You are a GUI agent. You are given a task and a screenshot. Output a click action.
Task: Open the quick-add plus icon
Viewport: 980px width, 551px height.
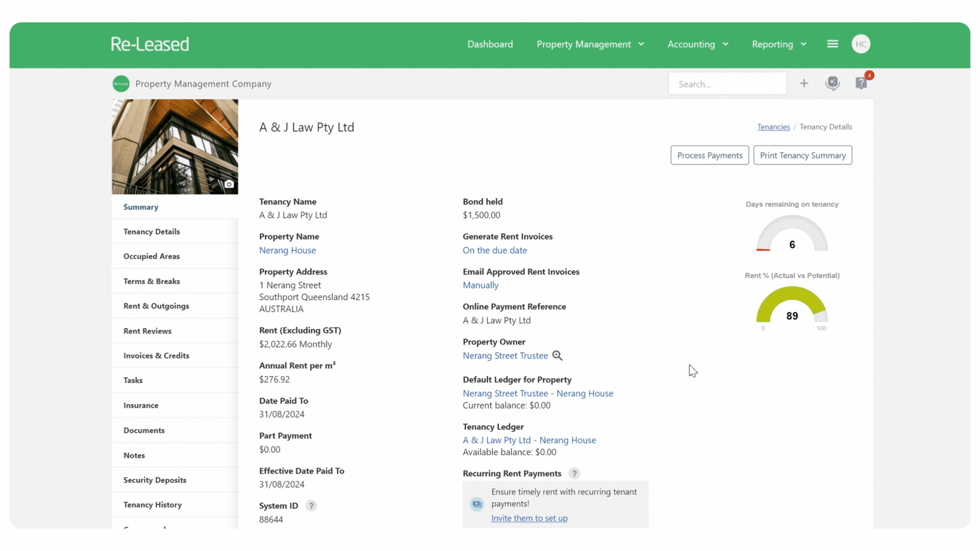click(804, 83)
